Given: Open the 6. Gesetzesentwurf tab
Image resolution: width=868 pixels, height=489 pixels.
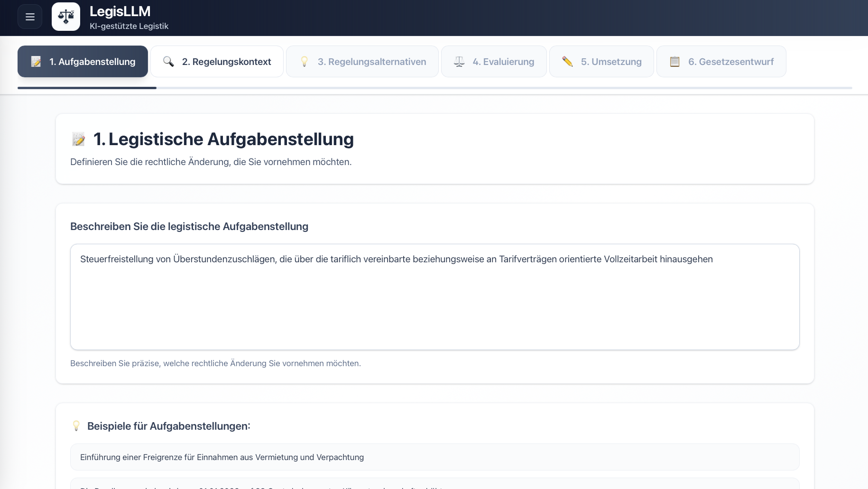Looking at the screenshot, I should click(x=730, y=62).
